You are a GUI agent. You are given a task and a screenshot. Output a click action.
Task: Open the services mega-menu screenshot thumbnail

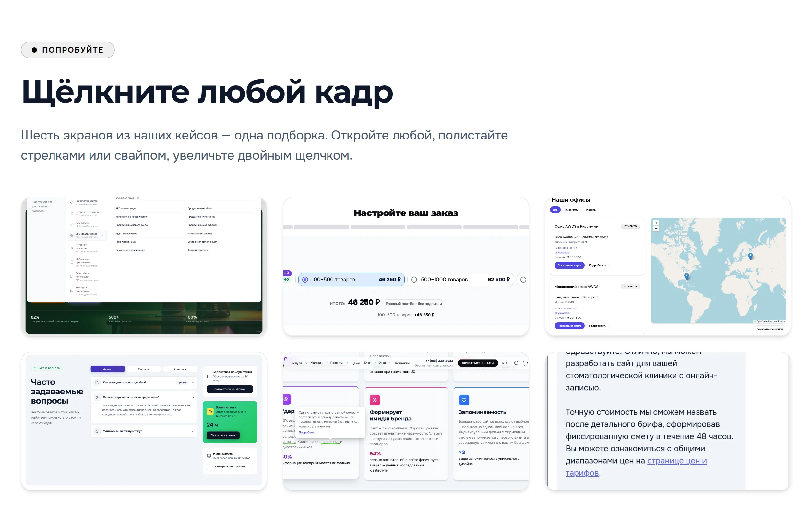tap(144, 266)
